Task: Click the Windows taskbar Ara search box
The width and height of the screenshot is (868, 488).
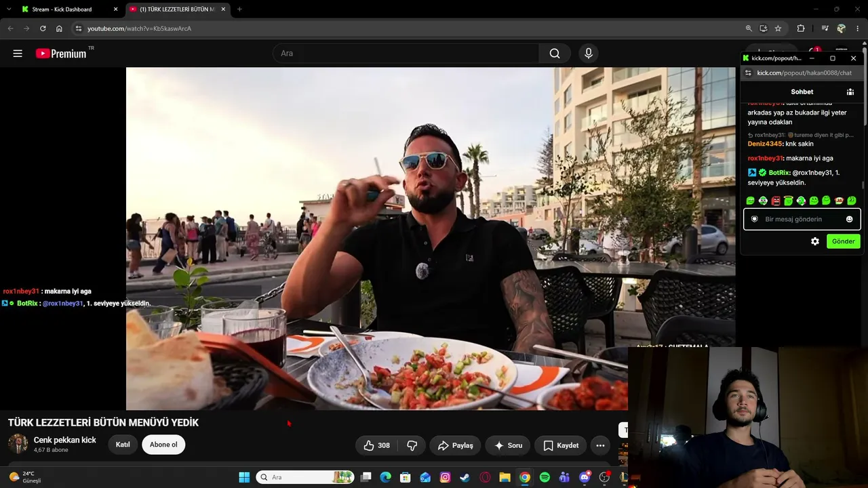Action: [305, 477]
